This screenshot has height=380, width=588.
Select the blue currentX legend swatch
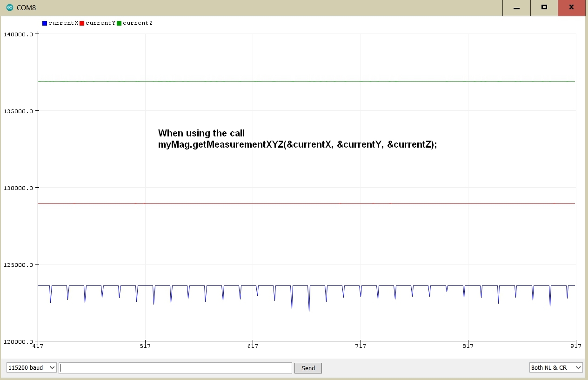click(45, 23)
